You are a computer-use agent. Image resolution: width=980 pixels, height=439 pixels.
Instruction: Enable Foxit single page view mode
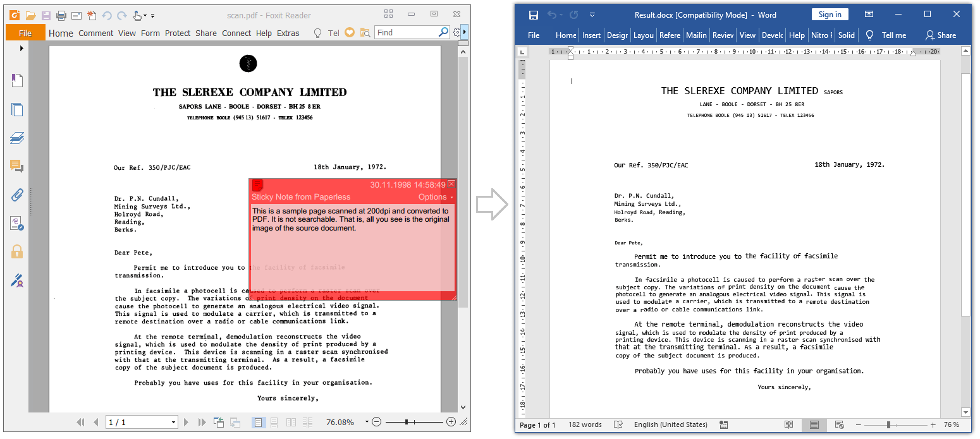tap(259, 422)
